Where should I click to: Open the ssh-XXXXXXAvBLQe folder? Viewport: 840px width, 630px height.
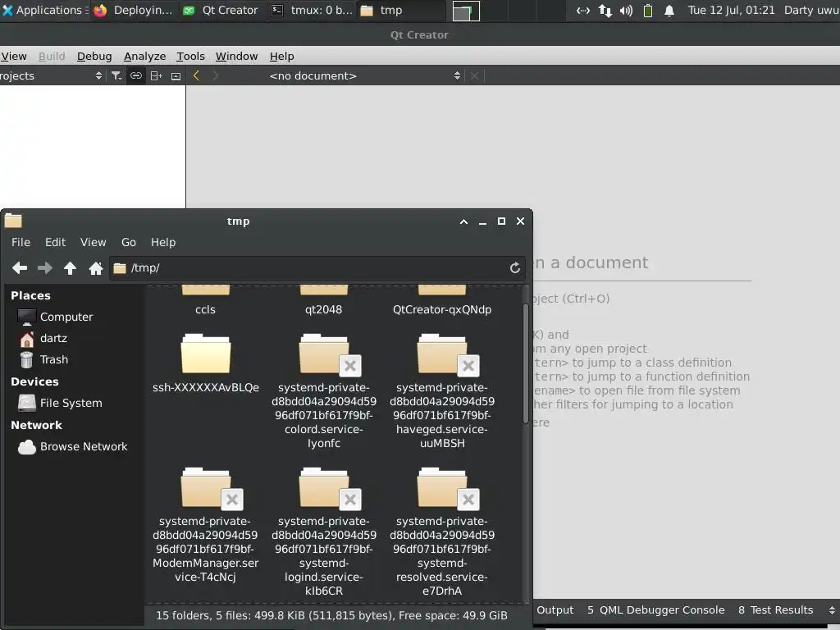pos(206,363)
